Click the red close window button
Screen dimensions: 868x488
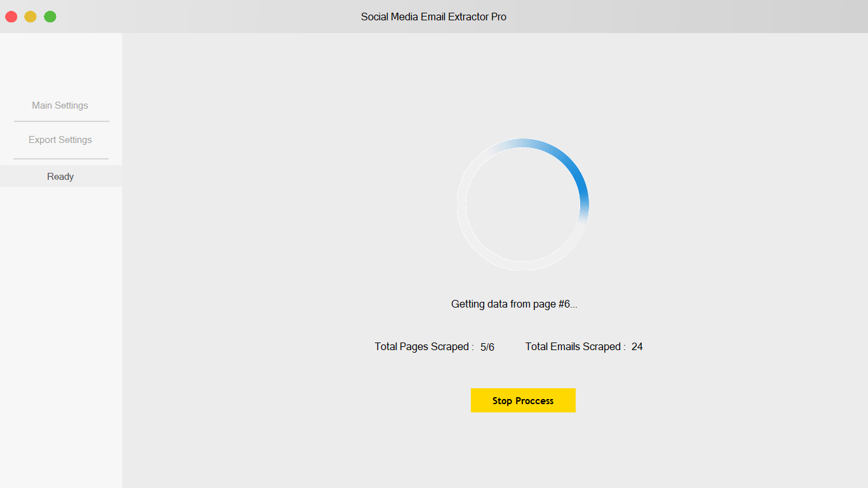coord(11,17)
